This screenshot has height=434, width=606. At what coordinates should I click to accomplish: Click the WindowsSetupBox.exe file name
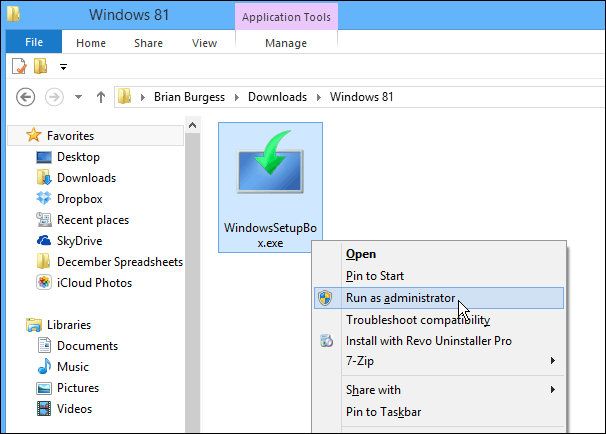(270, 235)
